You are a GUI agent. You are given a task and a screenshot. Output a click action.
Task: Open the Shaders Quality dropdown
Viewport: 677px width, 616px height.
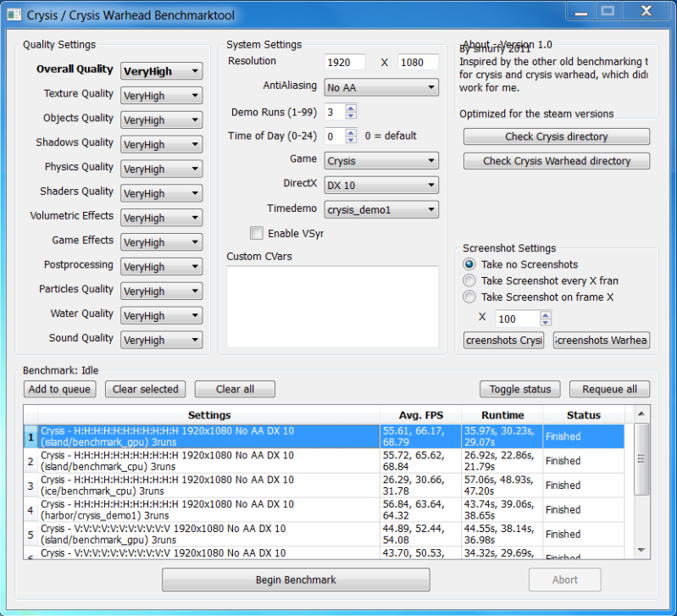162,193
